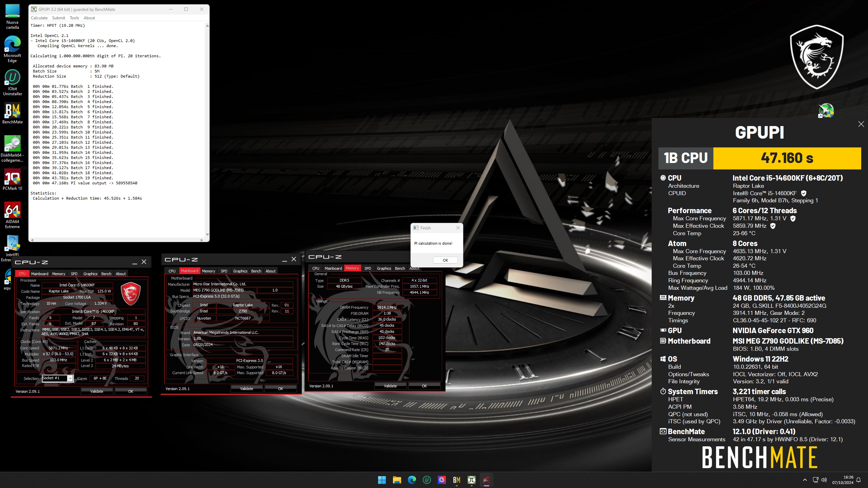Open Socket #1 selection dropdown in CPU-Z
The width and height of the screenshot is (868, 488).
click(x=57, y=378)
